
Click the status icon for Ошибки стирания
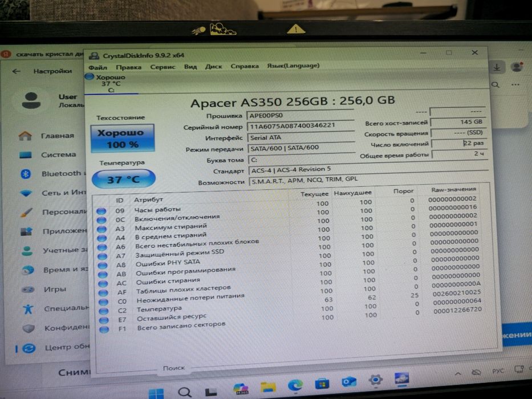tap(103, 284)
